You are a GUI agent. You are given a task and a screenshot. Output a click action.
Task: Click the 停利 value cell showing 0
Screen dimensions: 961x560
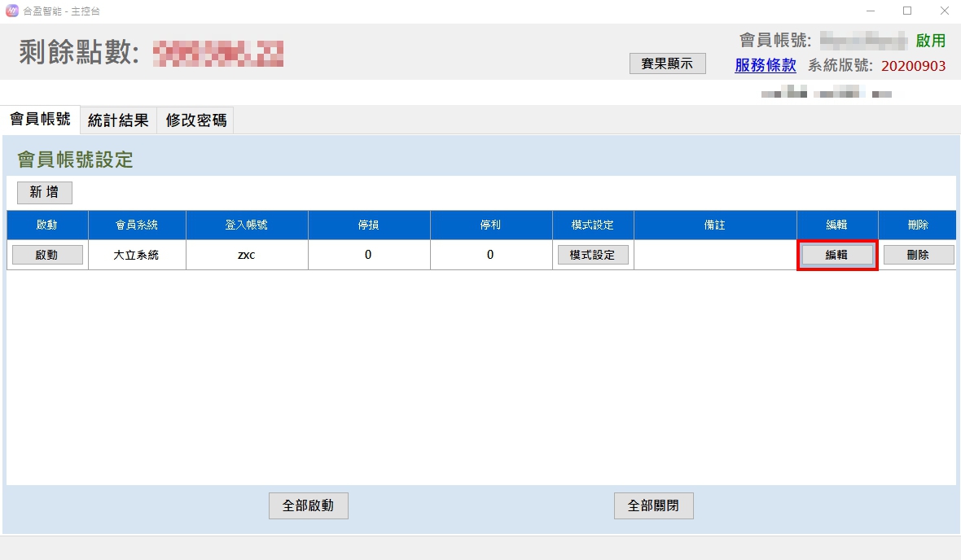tap(490, 255)
